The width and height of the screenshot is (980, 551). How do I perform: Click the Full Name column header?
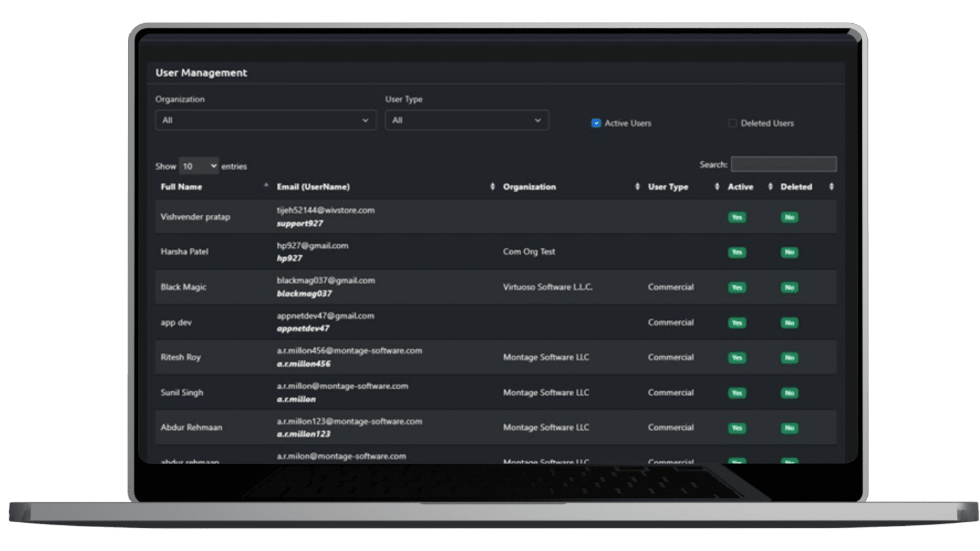pos(181,187)
